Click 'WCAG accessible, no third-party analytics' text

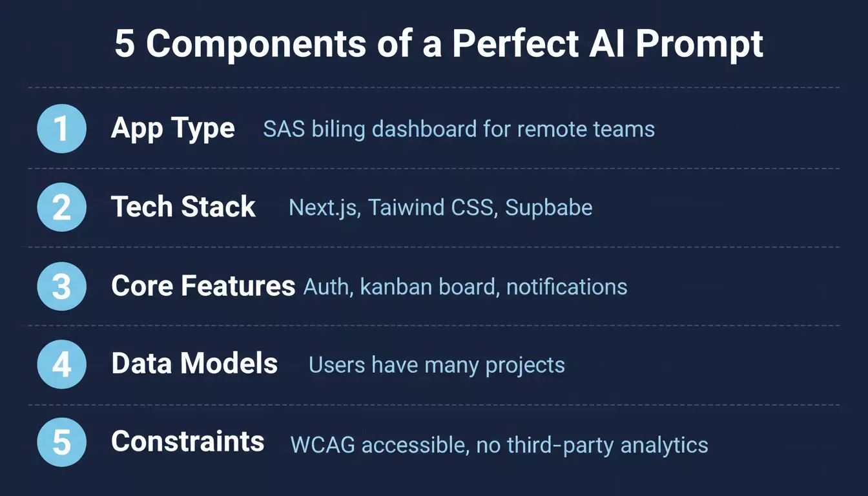pos(499,444)
